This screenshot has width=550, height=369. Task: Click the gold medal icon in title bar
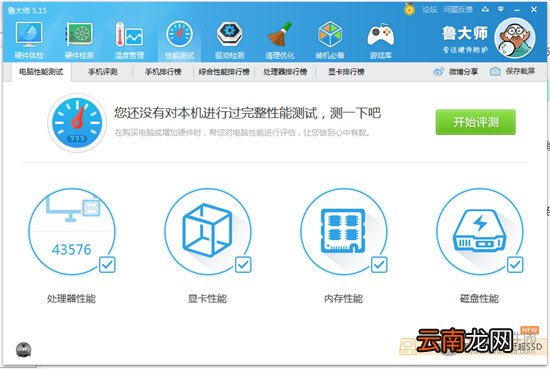pyautogui.click(x=409, y=9)
